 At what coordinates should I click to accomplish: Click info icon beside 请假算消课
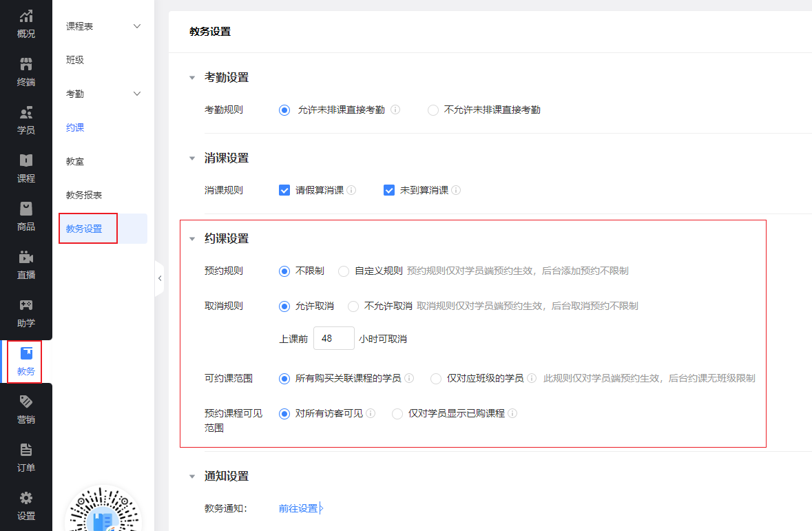pyautogui.click(x=351, y=190)
